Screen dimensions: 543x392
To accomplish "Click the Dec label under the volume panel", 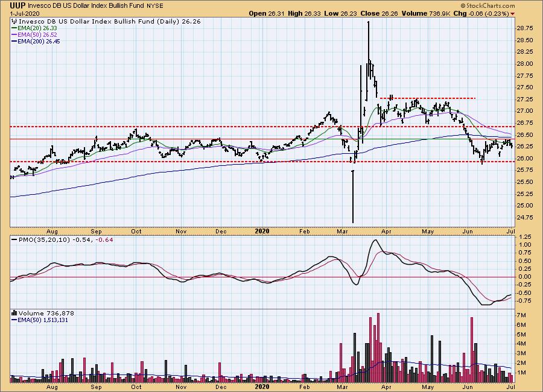I will pos(221,387).
